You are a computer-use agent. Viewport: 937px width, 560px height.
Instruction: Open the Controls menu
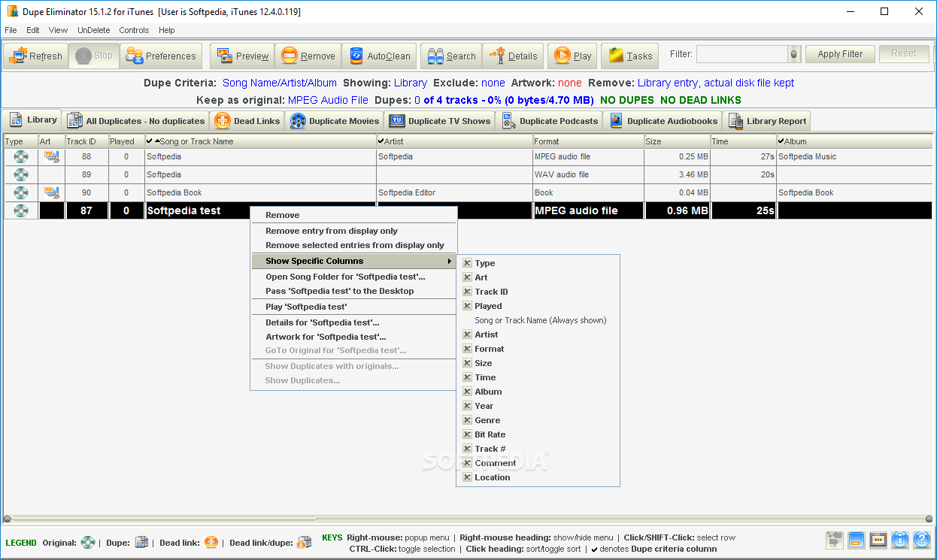pos(134,30)
